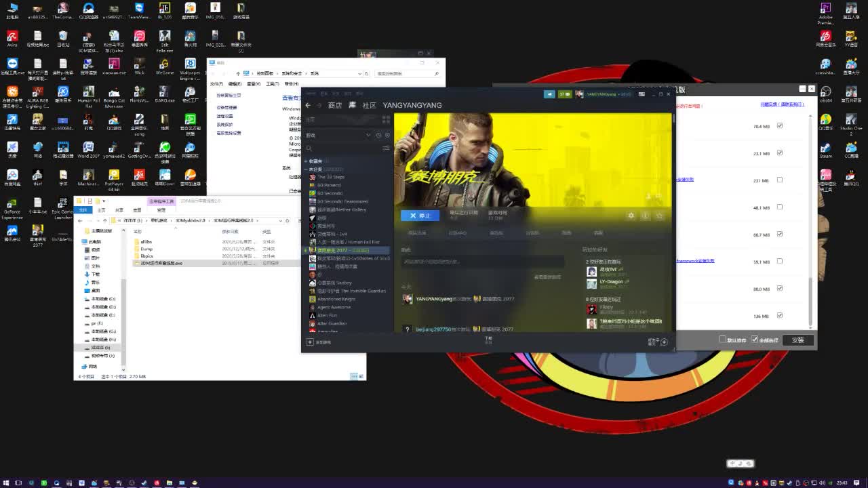Click the blue 停止 (Stop) game button
This screenshot has height=488, width=868.
(x=420, y=216)
